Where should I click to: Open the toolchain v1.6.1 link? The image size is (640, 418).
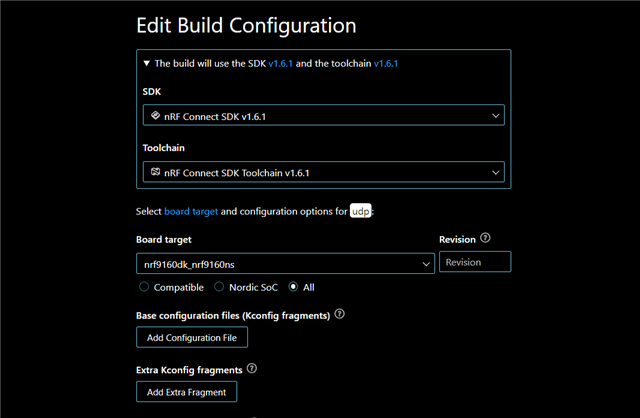click(x=386, y=63)
